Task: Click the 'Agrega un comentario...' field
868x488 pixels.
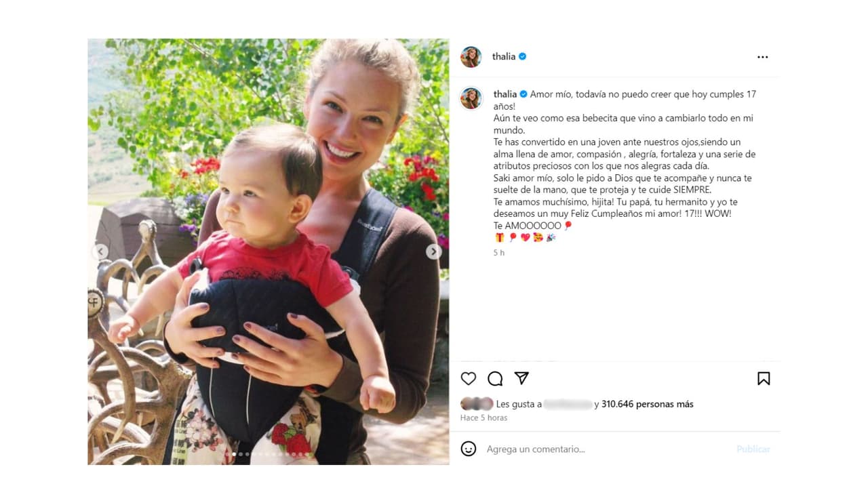Action: point(607,449)
